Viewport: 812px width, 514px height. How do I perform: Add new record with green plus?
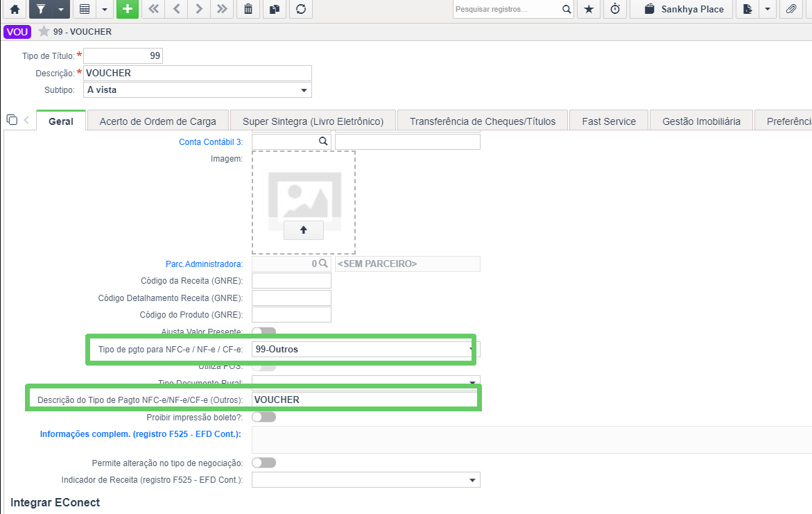[128, 9]
